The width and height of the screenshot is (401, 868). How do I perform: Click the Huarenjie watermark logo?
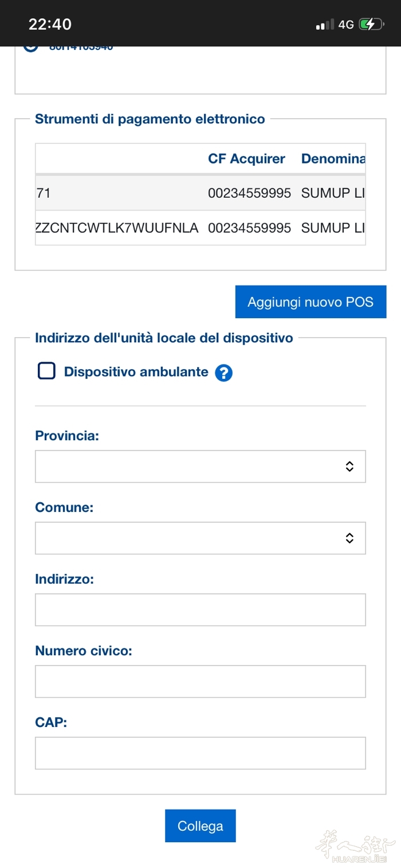point(355,847)
